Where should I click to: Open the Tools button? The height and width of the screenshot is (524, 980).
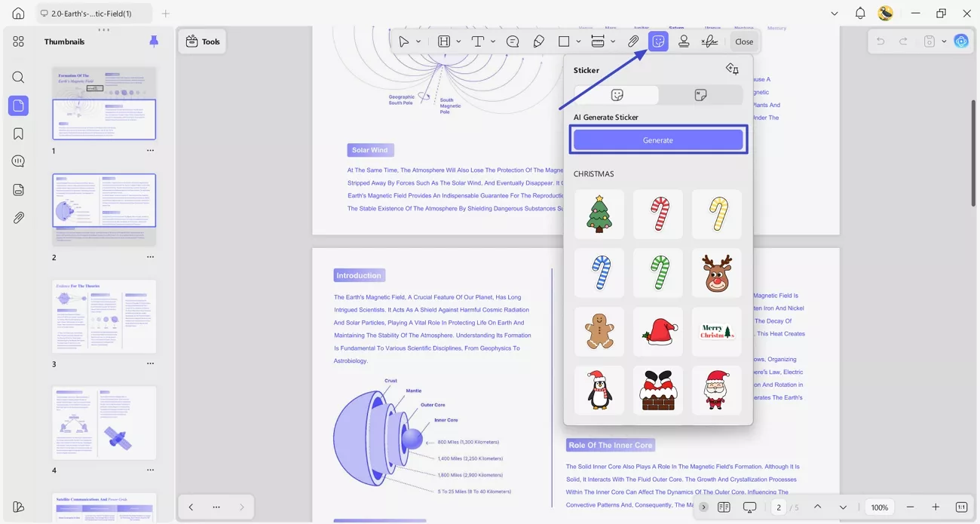tap(203, 41)
